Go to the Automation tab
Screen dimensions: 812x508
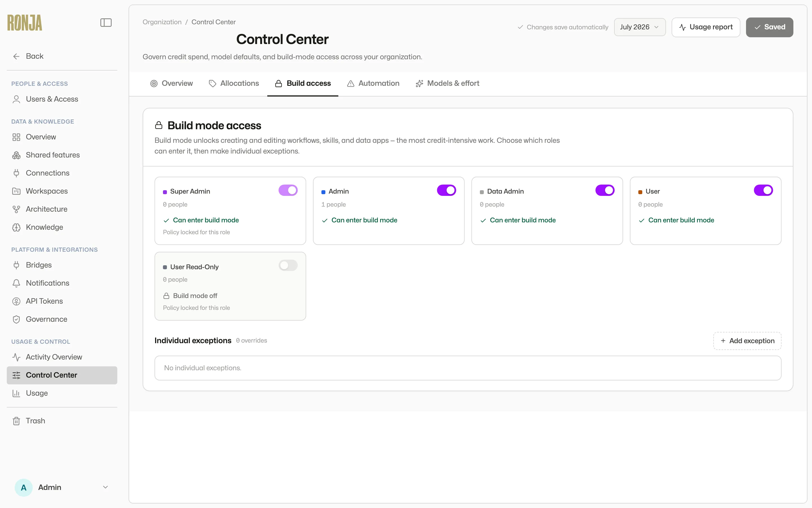click(373, 84)
